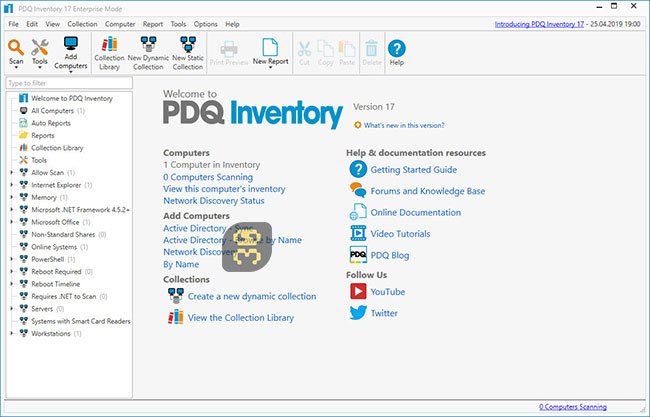Select Non-Standard Shares in the tree

pos(63,235)
